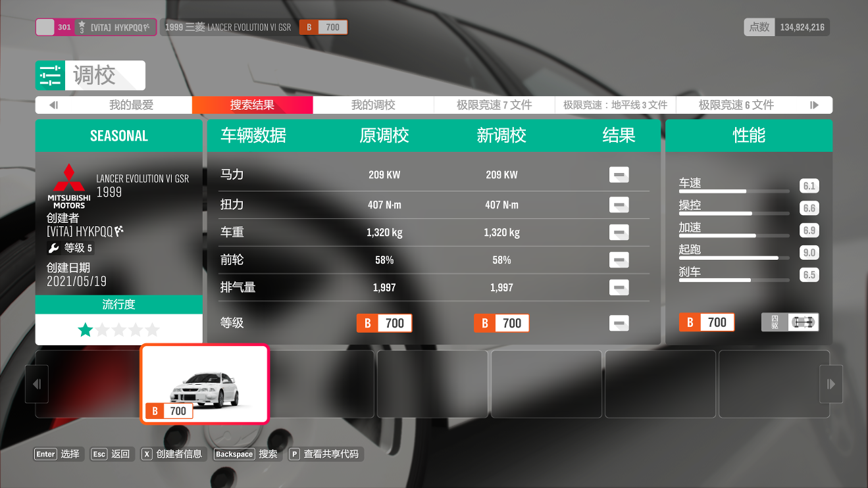Click the 209 KW value under 新调校
This screenshot has width=868, height=488.
click(501, 175)
